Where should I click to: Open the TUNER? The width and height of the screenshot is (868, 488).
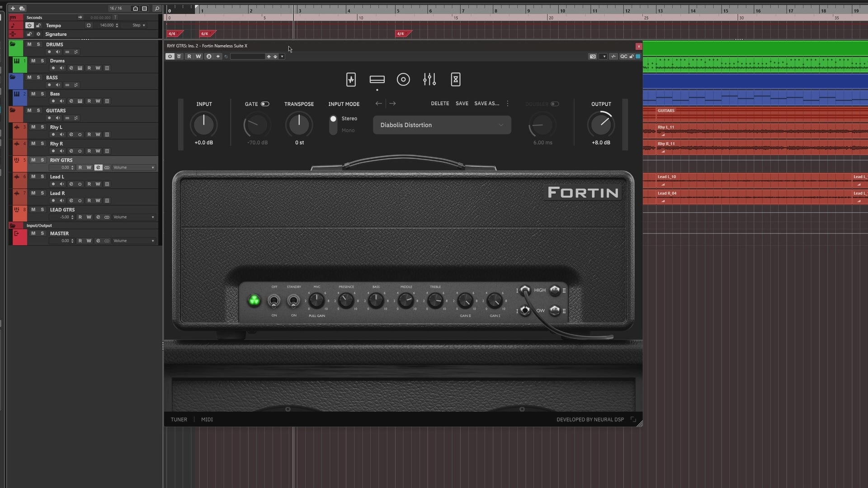[179, 419]
